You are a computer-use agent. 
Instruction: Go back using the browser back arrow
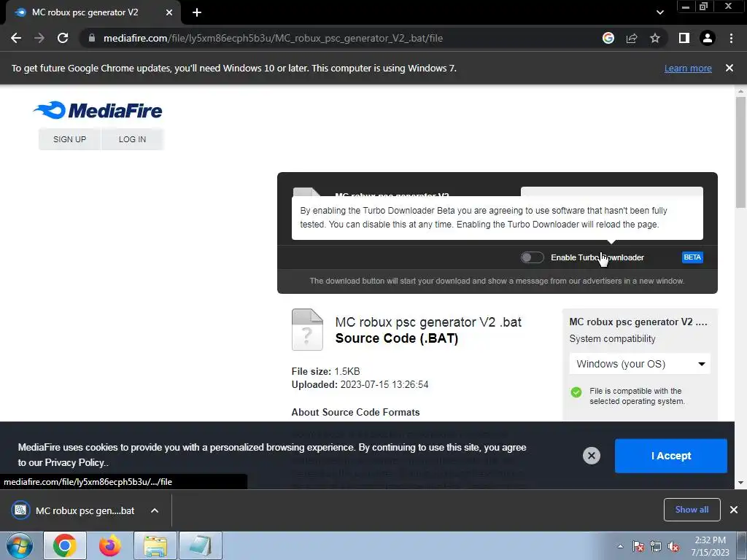[16, 38]
